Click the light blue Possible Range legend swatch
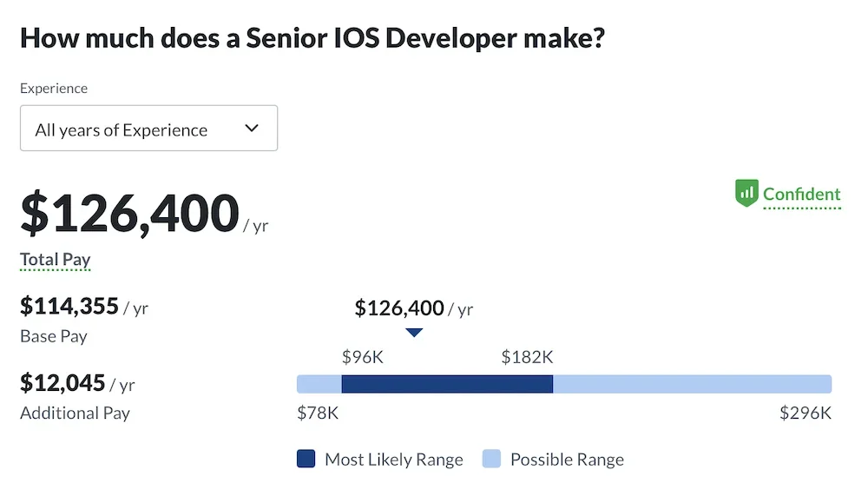This screenshot has width=868, height=483. tap(491, 459)
